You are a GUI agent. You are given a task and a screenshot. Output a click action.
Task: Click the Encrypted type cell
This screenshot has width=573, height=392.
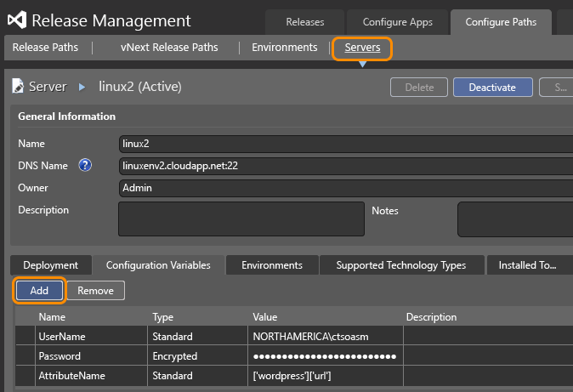click(198, 355)
